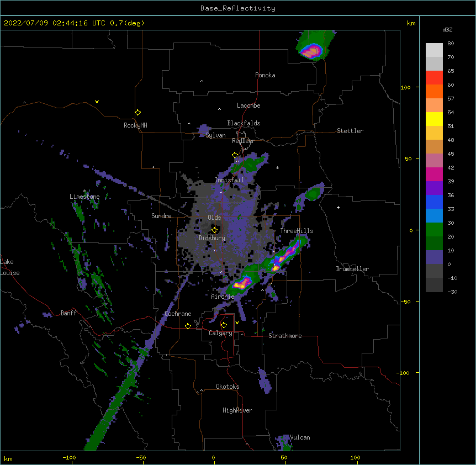Click the Cochrane label
Screen dimensions: 476x465
(x=178, y=314)
